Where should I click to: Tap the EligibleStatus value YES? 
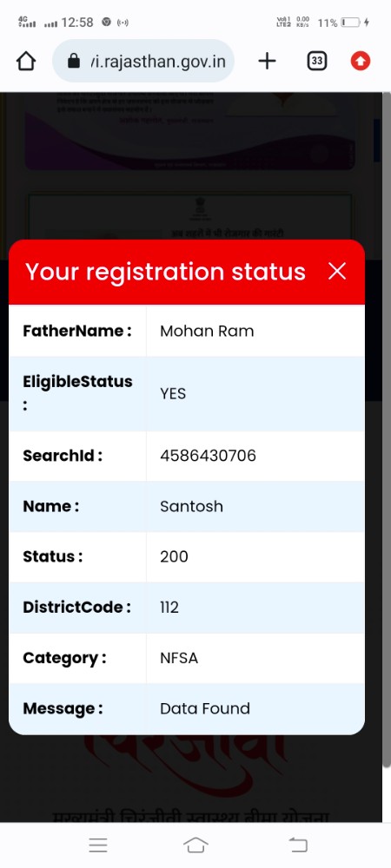tap(173, 393)
